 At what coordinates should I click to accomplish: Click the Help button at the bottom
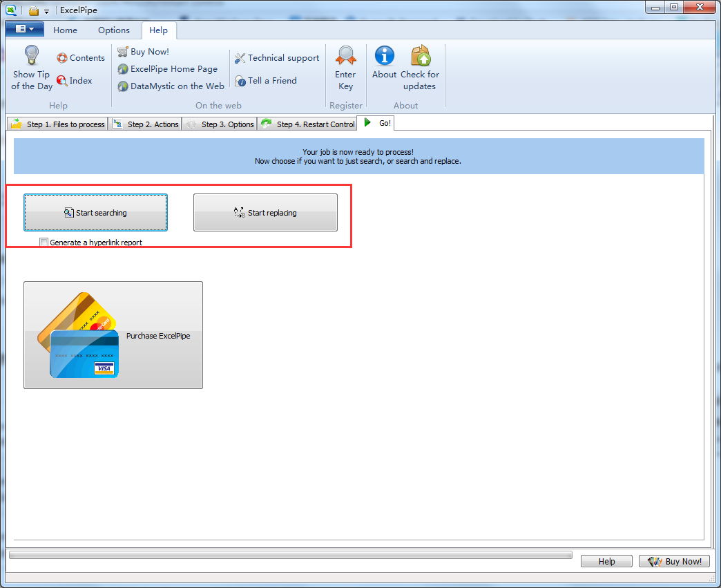coord(606,561)
